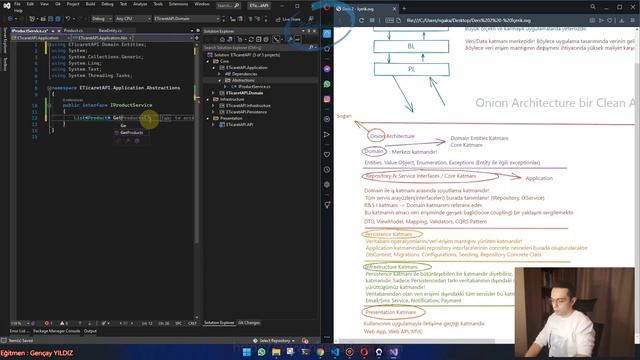Collapse the Core solution folder
640x360 pixels.
coord(208,61)
